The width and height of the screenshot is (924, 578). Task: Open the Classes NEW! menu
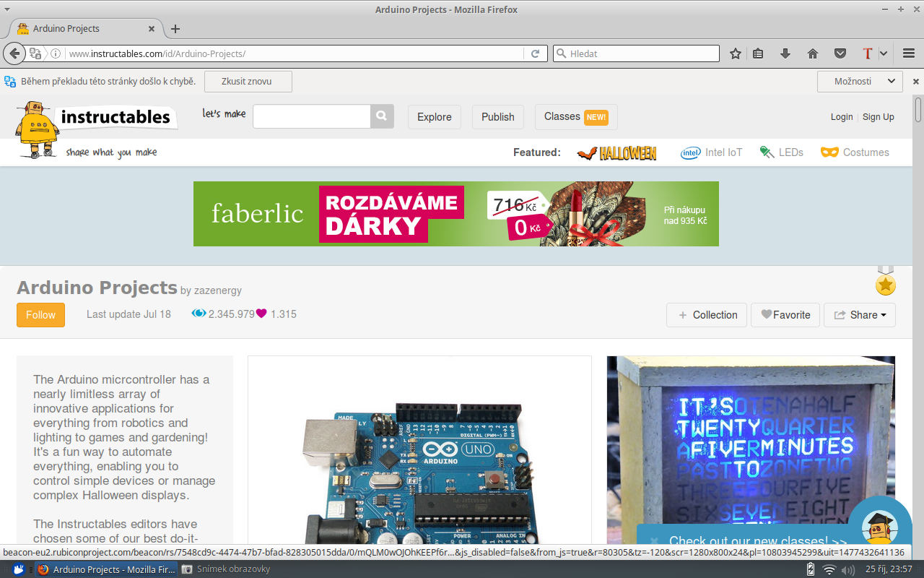coord(576,117)
